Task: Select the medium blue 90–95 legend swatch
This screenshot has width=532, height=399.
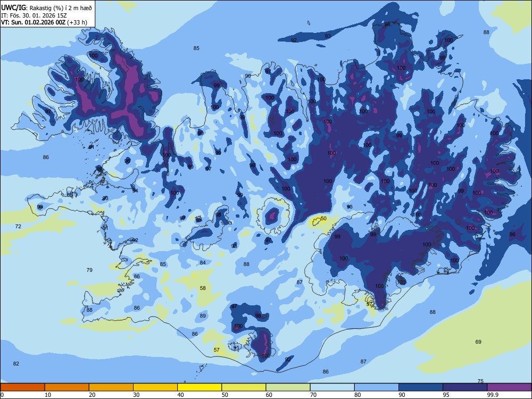Action: (421, 387)
